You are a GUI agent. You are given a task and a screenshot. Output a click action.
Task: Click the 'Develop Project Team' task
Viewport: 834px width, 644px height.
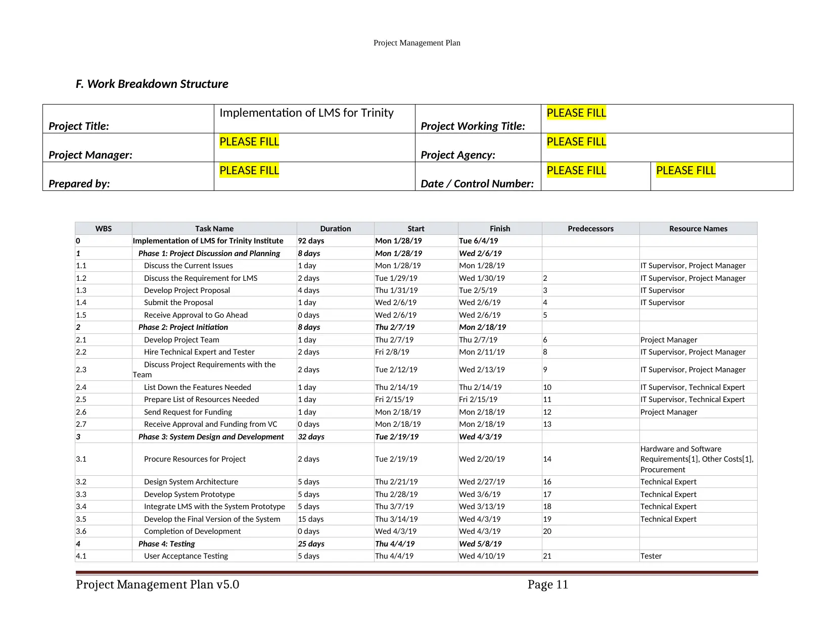point(181,340)
